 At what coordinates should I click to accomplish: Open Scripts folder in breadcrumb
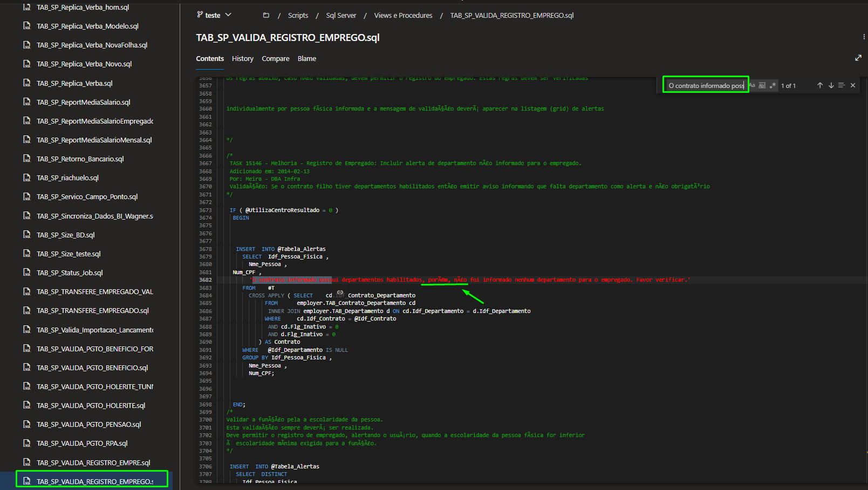pos(298,15)
